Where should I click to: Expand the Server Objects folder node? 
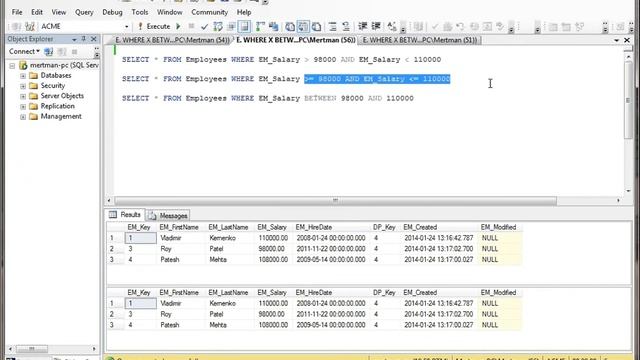pos(23,96)
